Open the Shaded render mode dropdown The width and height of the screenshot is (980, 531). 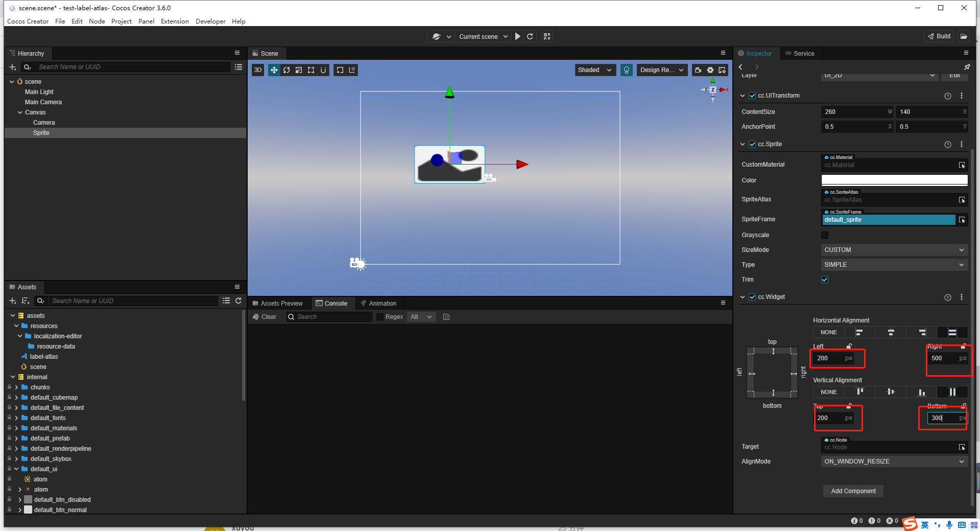tap(595, 70)
